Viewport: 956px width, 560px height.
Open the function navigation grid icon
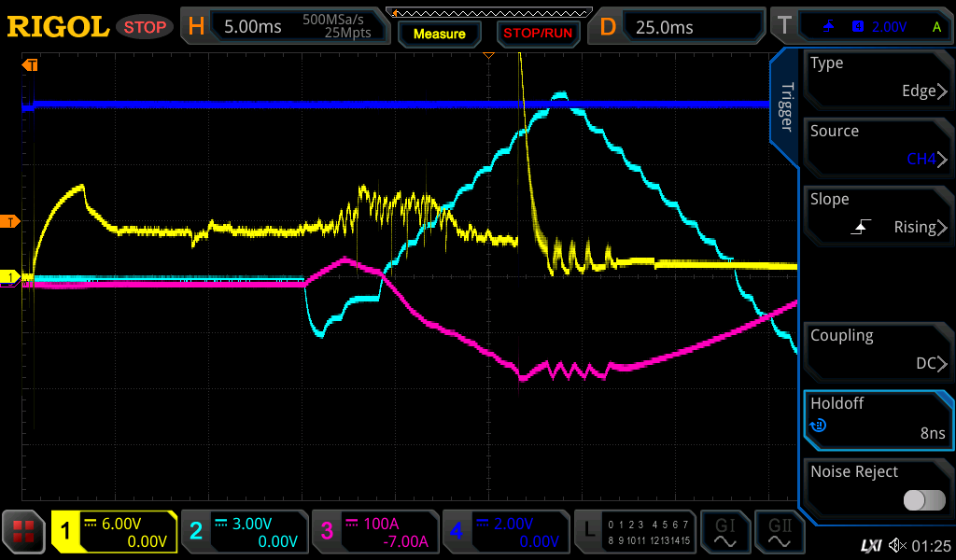[x=23, y=532]
